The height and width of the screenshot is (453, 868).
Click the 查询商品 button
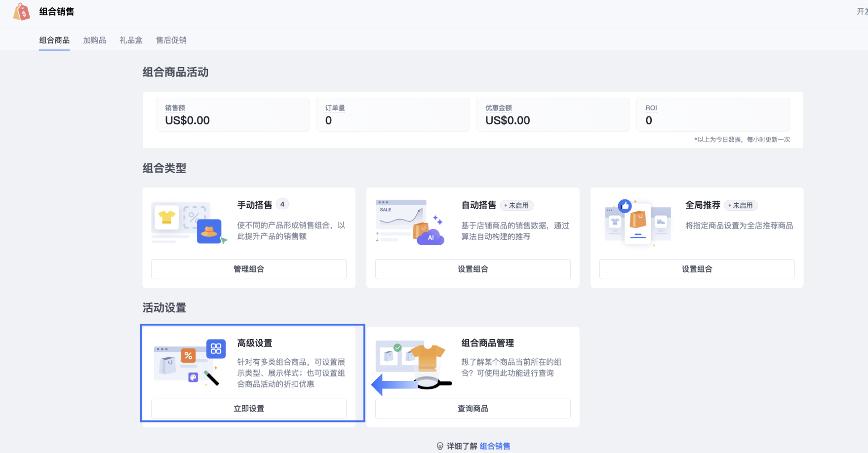473,409
